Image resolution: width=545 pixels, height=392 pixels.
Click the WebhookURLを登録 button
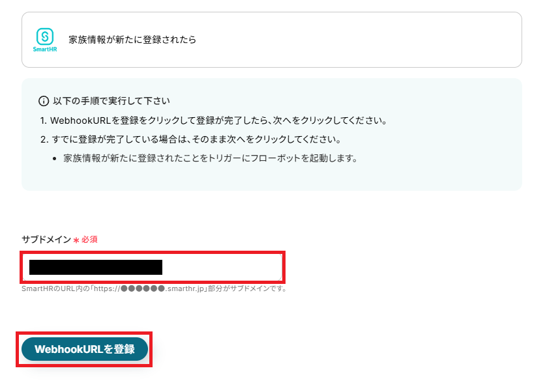pyautogui.click(x=85, y=349)
